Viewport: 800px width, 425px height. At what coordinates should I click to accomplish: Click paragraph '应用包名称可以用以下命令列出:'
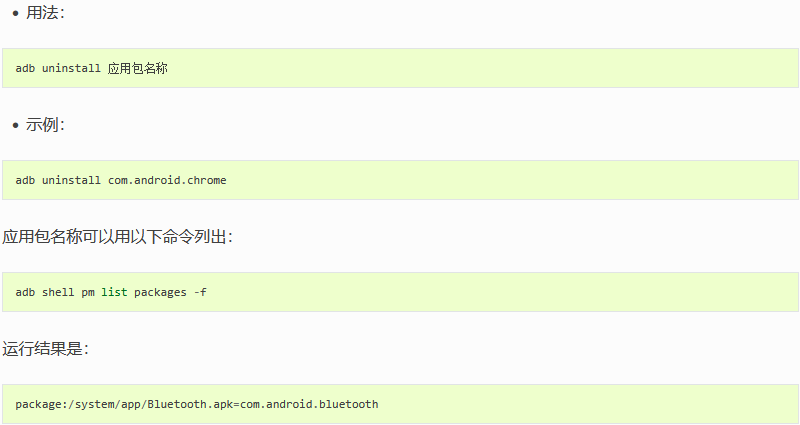118,236
